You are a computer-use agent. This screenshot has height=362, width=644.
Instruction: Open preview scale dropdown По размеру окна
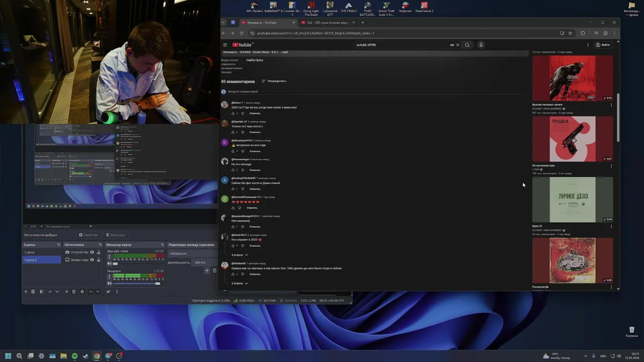point(69,226)
